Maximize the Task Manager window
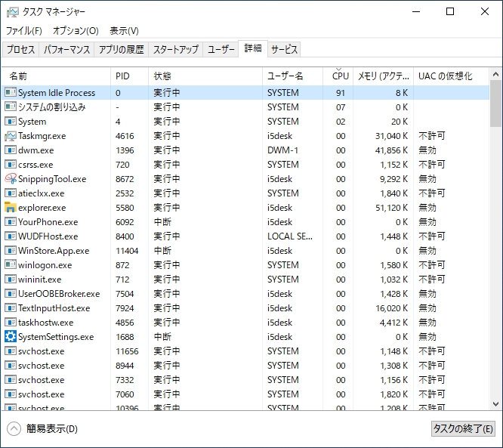 coord(450,11)
